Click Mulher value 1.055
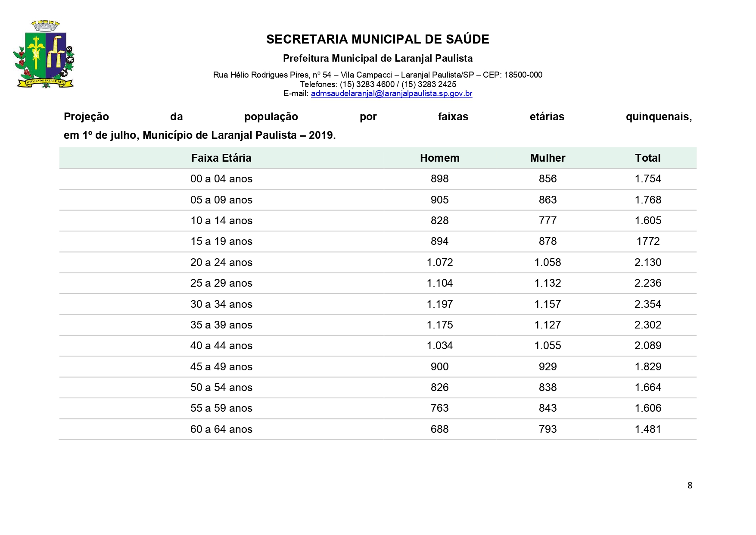This screenshot has width=756, height=535. 548,346
